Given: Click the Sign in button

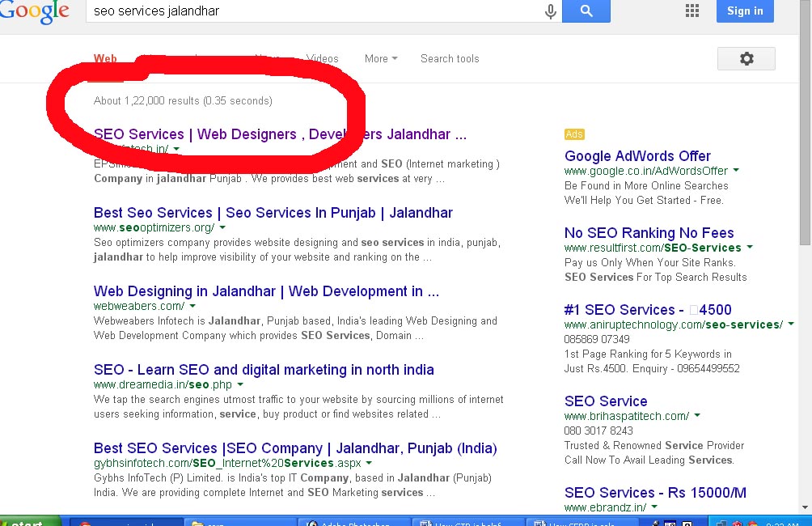Looking at the screenshot, I should coord(745,11).
